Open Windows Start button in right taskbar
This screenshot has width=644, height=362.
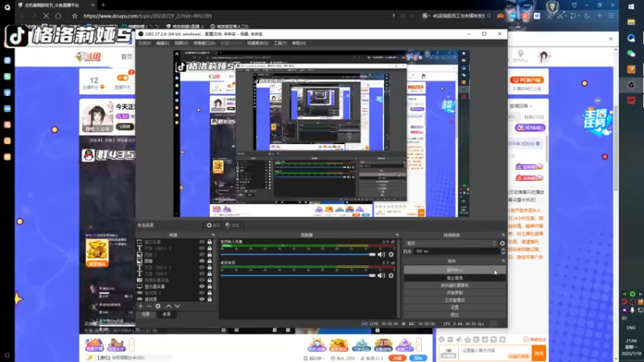tap(631, 6)
